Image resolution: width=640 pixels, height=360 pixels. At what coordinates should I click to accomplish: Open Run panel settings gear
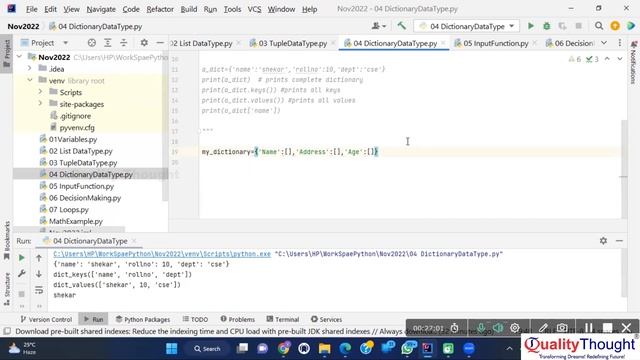[x=603, y=241]
